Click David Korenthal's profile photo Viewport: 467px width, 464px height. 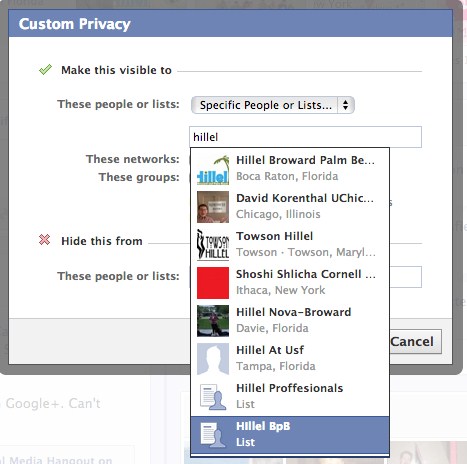pos(213,207)
